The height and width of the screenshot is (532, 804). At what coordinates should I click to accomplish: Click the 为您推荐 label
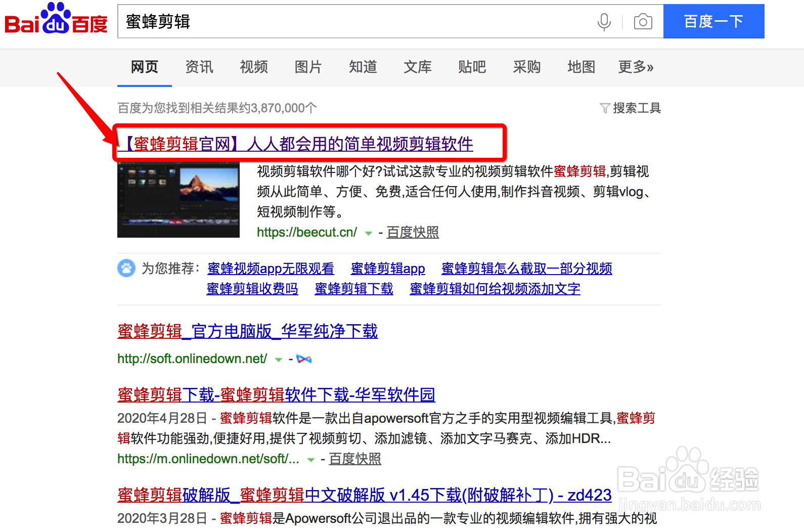[170, 268]
